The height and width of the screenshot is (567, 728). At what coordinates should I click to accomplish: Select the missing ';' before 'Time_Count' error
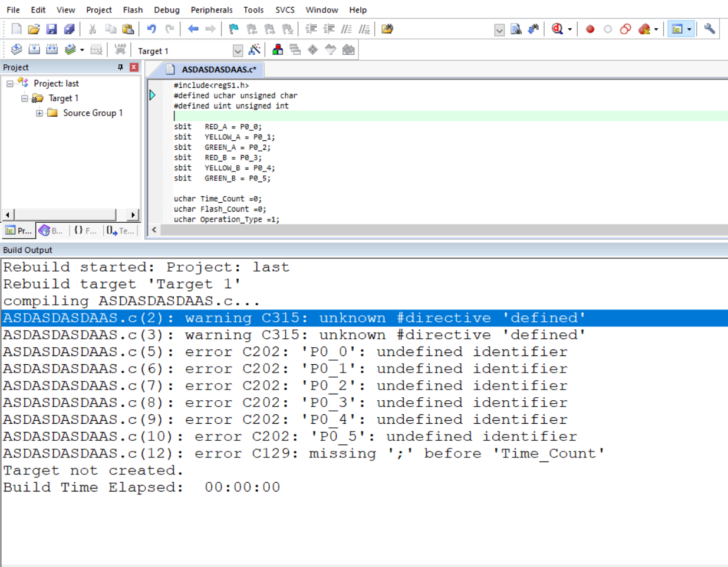pos(364,454)
